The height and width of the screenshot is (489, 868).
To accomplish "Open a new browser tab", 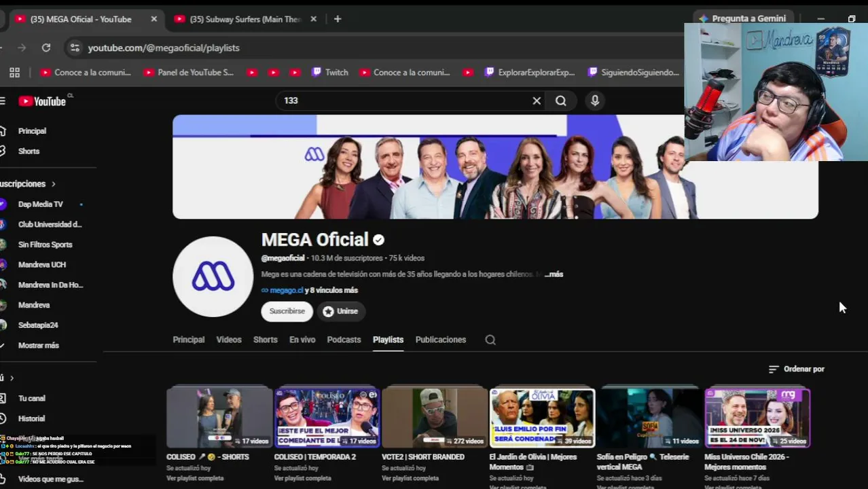I will [338, 19].
